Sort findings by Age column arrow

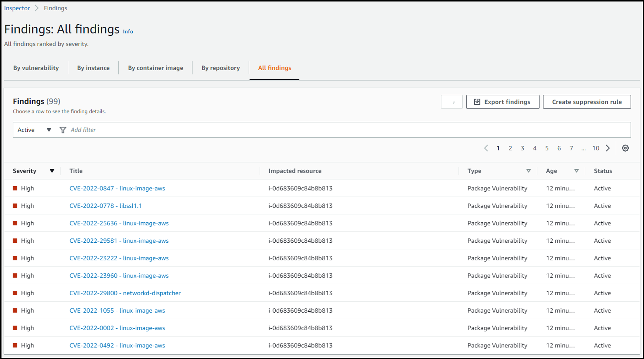point(576,171)
